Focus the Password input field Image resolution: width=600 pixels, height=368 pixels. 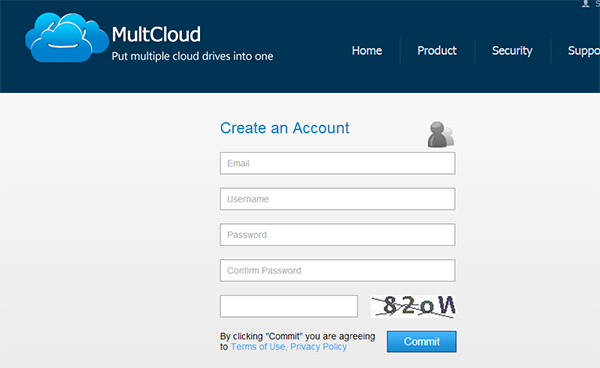[338, 234]
